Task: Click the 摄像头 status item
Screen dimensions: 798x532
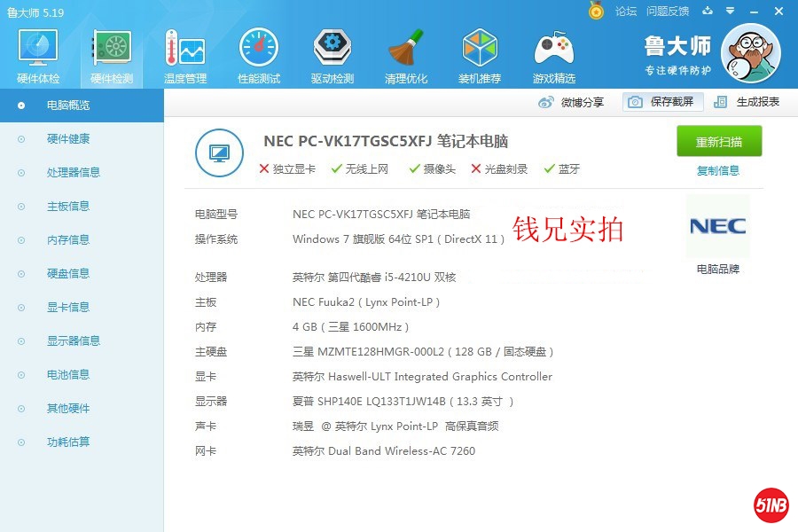Action: (433, 169)
